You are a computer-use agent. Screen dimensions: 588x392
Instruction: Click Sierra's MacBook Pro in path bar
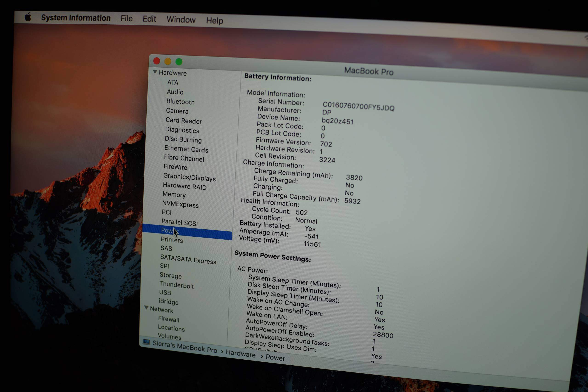tap(185, 347)
